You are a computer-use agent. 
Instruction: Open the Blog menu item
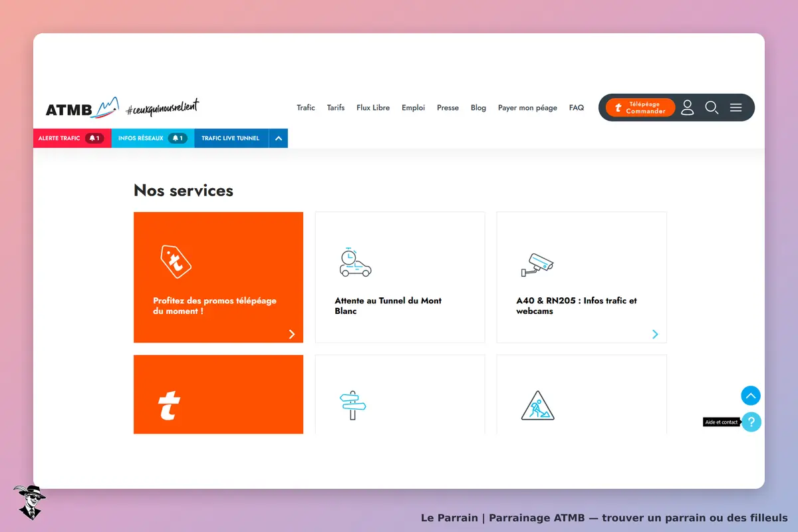(478, 108)
